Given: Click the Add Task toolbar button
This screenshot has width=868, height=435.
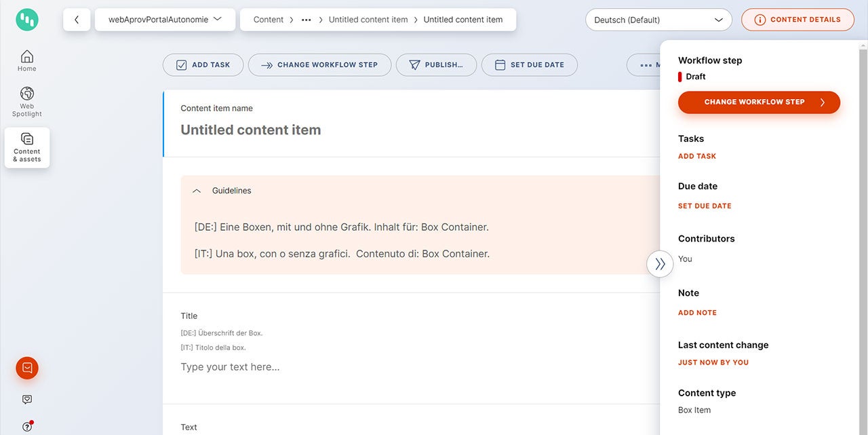Looking at the screenshot, I should [x=203, y=65].
